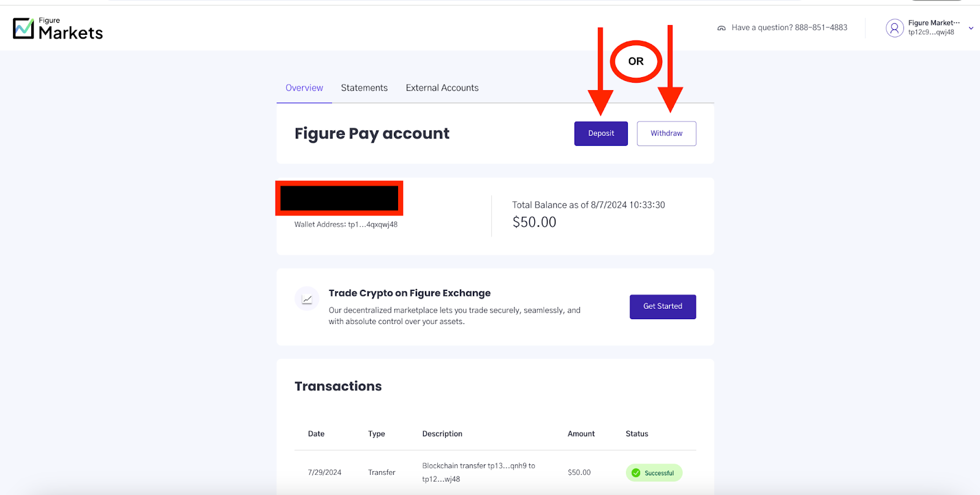The image size is (980, 495).
Task: Select the 7/29/2024 Blockchain transfer description
Action: pos(478,472)
